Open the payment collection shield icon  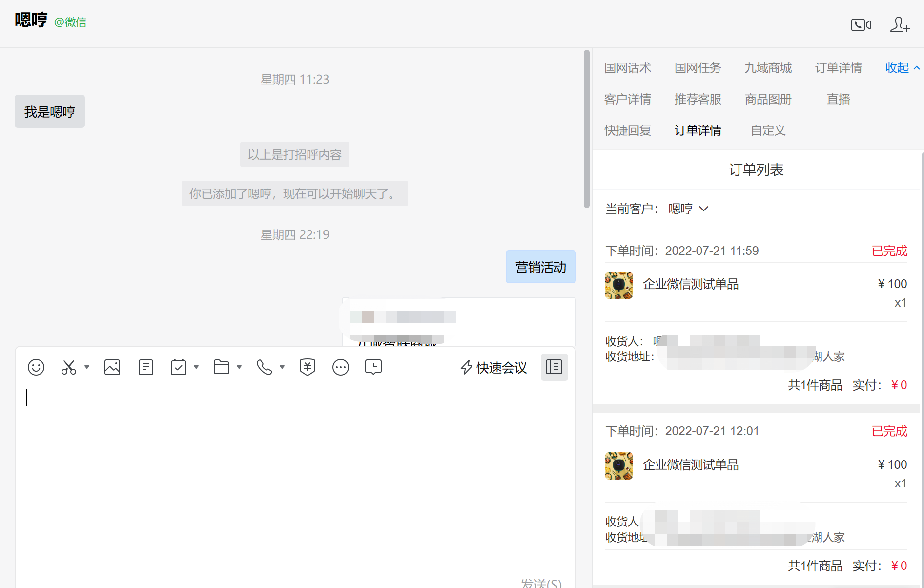[308, 367]
